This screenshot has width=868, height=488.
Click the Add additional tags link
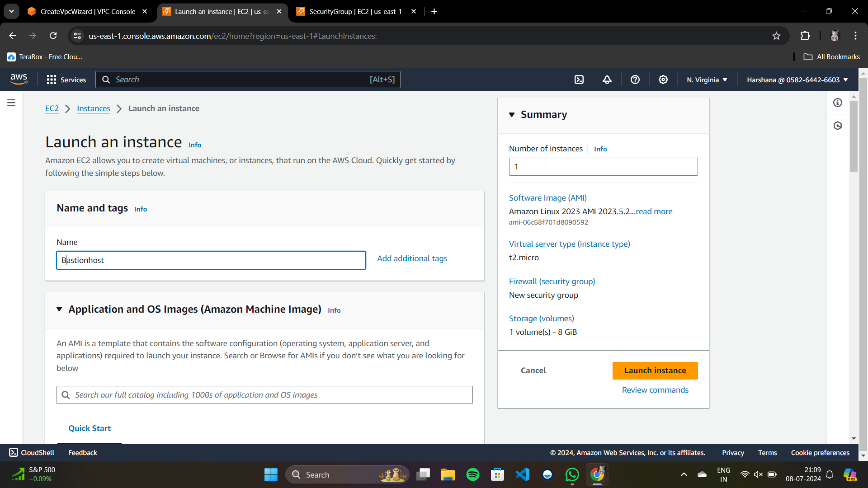pyautogui.click(x=412, y=258)
